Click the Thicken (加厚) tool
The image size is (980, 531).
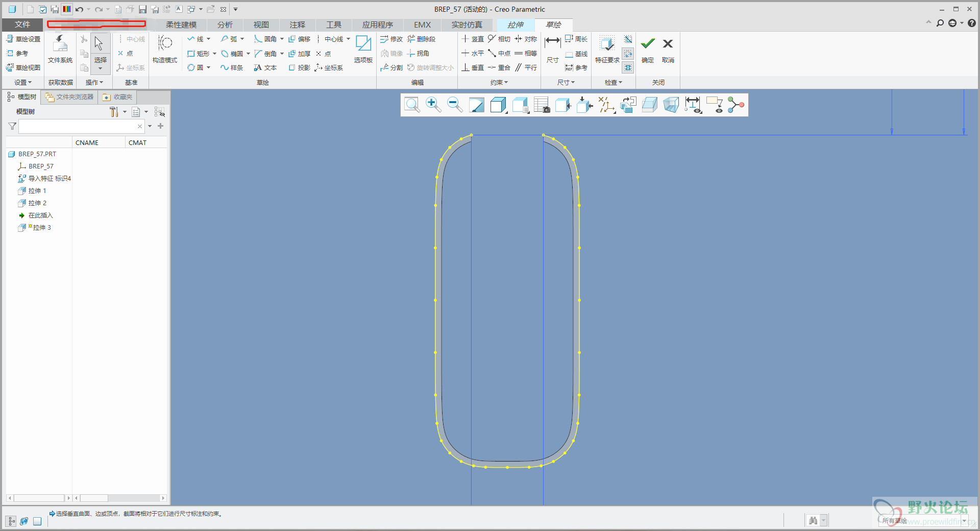300,53
